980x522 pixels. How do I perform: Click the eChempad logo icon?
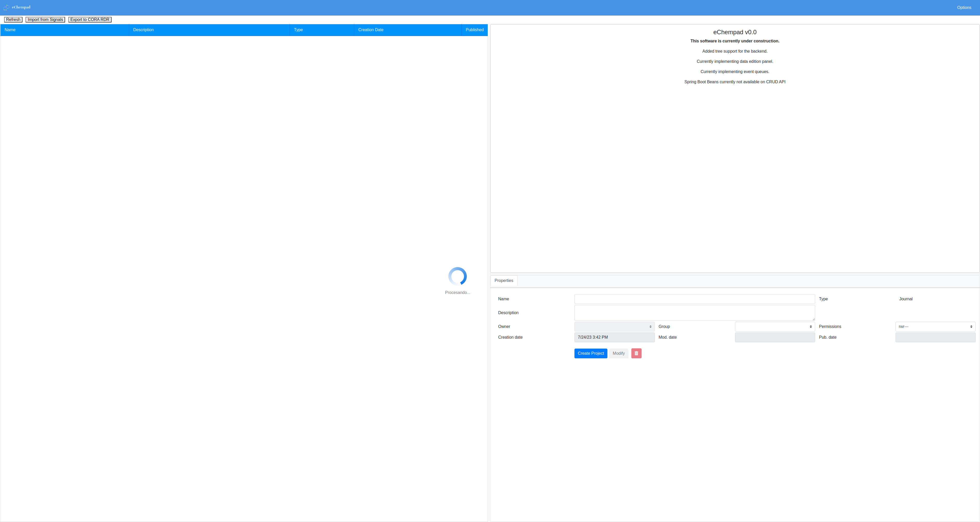6,7
